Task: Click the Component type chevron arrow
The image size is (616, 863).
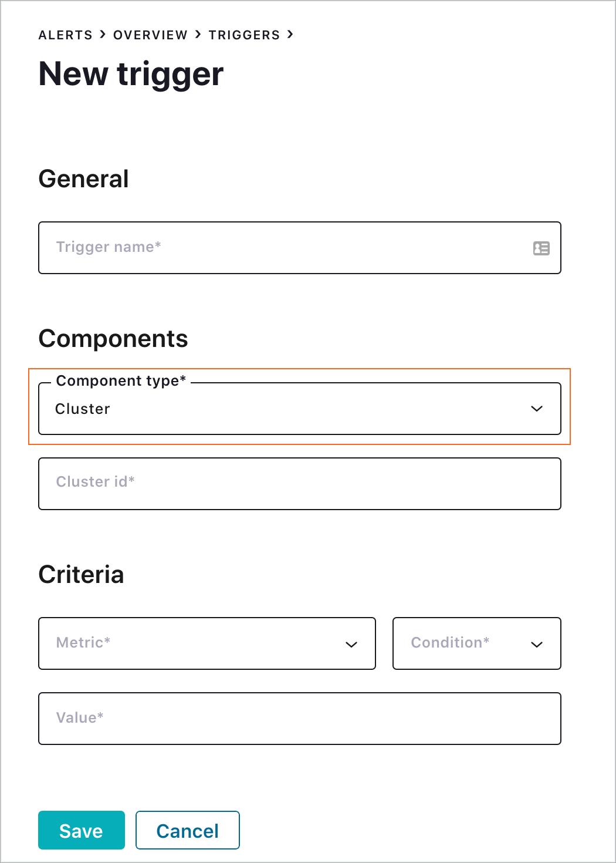Action: point(536,409)
